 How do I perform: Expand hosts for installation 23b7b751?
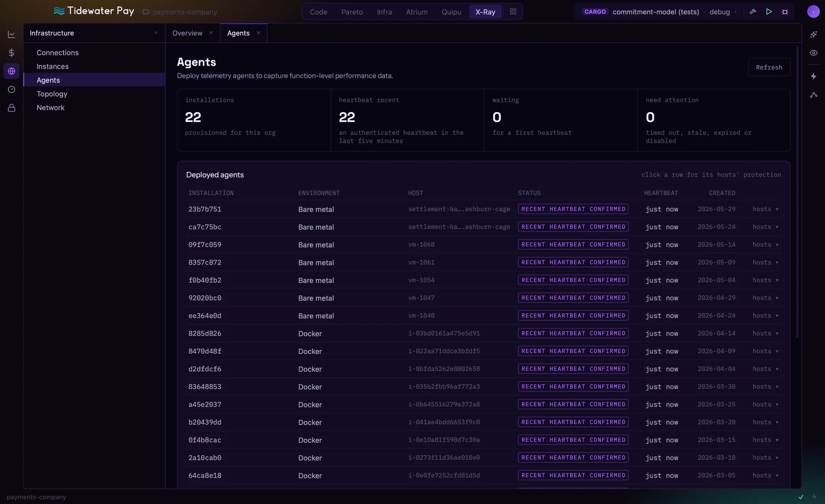(x=765, y=209)
